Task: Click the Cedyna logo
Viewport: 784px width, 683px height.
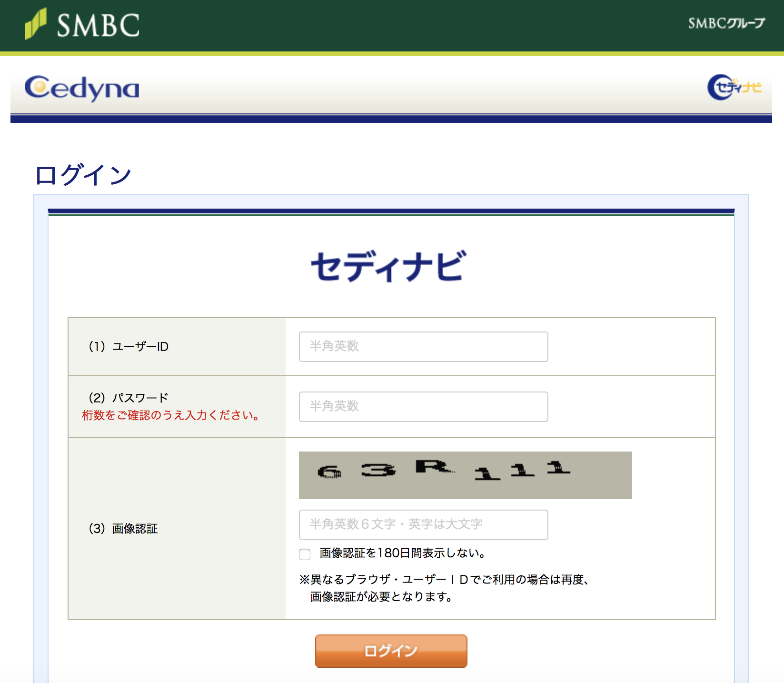Action: [x=82, y=88]
